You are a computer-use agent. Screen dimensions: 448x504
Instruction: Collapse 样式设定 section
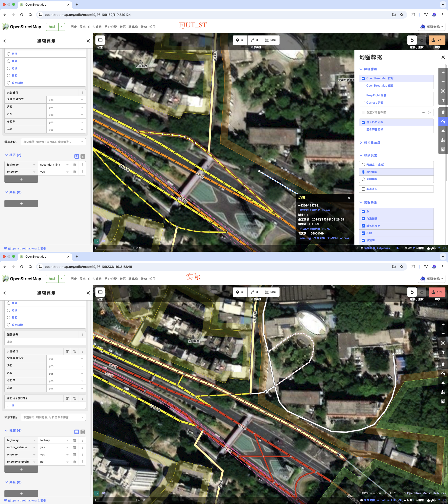pyautogui.click(x=368, y=156)
